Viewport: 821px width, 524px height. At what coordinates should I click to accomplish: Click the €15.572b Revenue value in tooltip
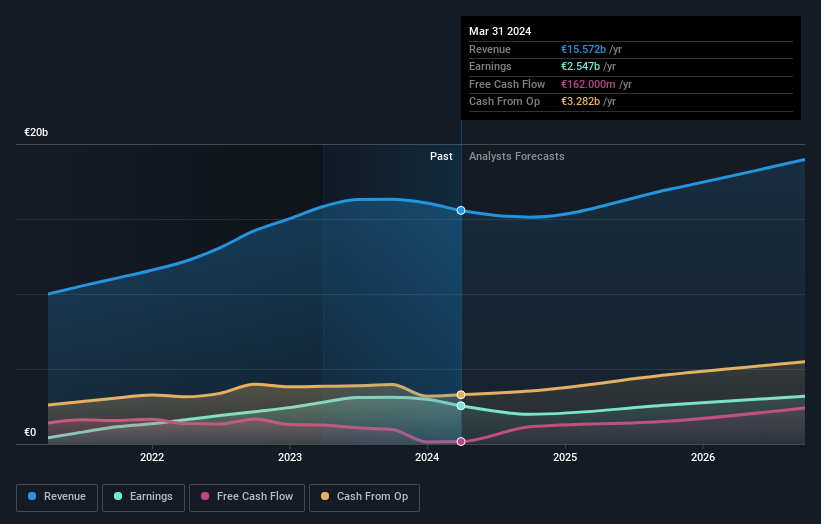point(583,49)
